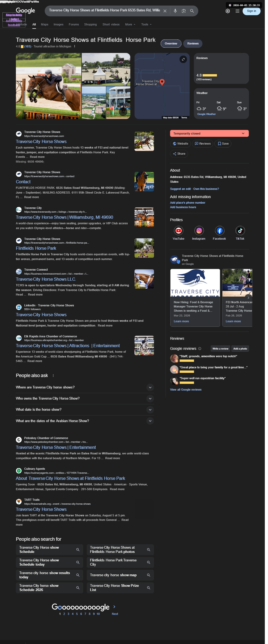Open the aerial view photo thumbnail
Screen dimensions: 268x644
click(x=94, y=102)
